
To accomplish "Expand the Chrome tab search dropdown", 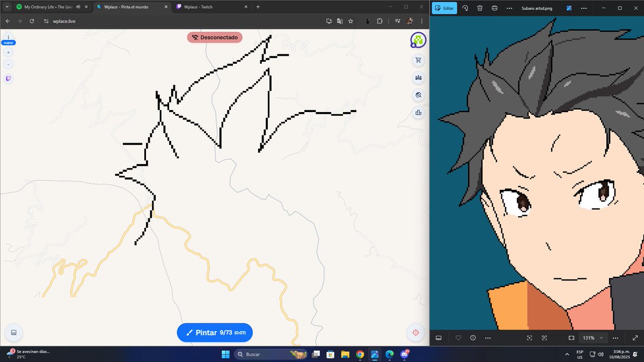I will [x=7, y=7].
